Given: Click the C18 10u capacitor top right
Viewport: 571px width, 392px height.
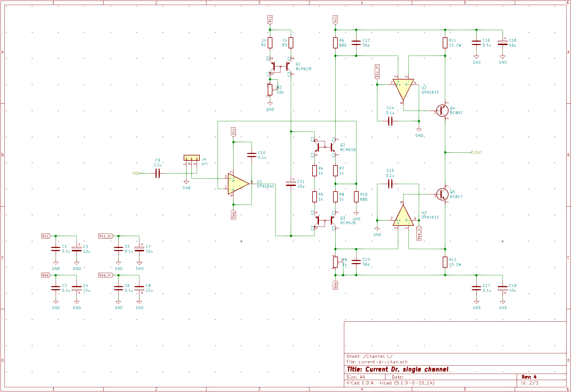Looking at the screenshot, I should point(503,43).
